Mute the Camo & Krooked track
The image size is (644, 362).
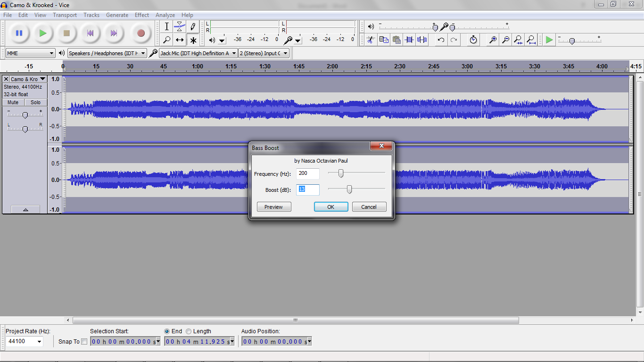[x=13, y=102]
